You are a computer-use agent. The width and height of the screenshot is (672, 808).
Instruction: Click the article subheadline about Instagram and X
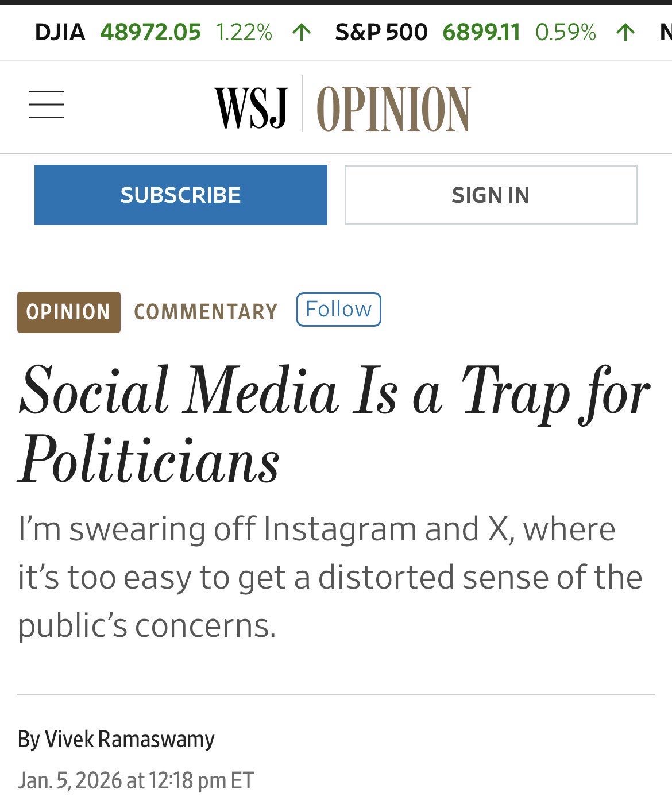point(330,577)
